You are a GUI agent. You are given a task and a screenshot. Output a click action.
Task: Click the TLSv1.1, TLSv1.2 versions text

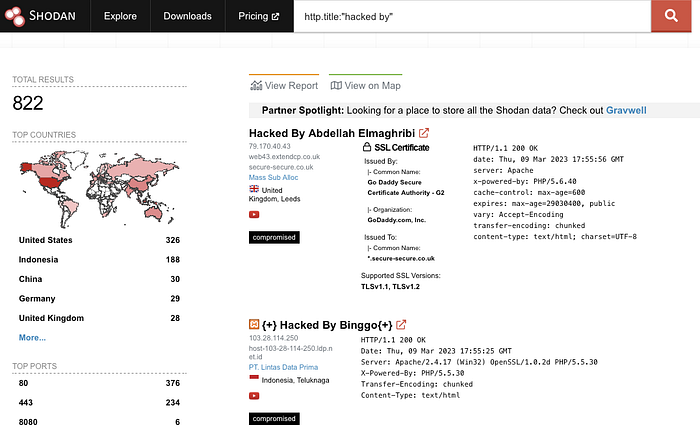point(390,287)
